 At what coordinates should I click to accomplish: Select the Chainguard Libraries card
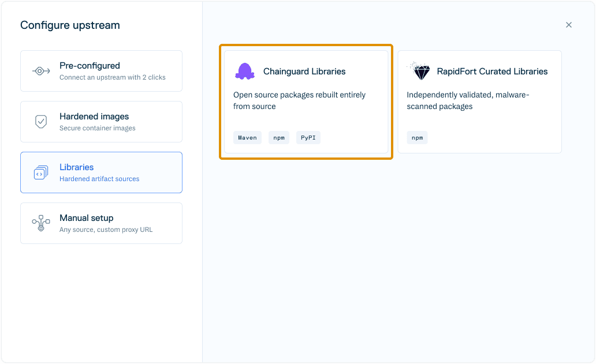click(x=306, y=102)
